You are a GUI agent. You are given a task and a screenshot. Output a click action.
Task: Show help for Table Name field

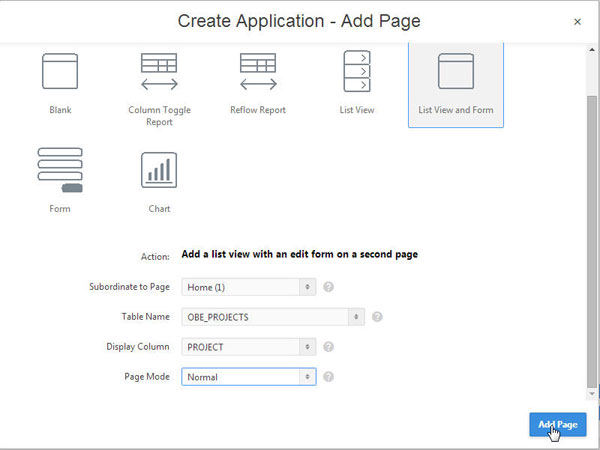377,317
